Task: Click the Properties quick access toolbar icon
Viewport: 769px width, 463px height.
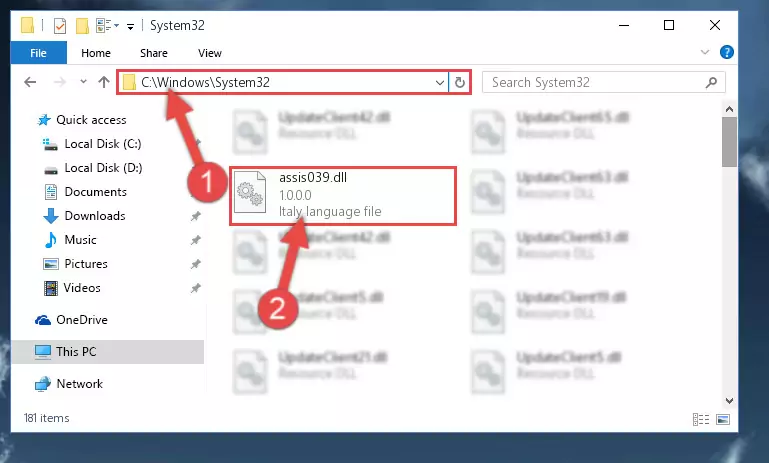Action: pyautogui.click(x=60, y=26)
